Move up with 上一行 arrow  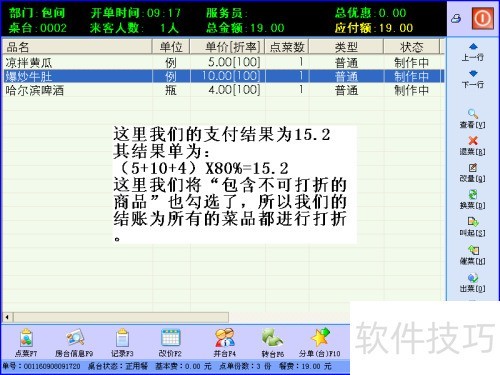coord(473,52)
